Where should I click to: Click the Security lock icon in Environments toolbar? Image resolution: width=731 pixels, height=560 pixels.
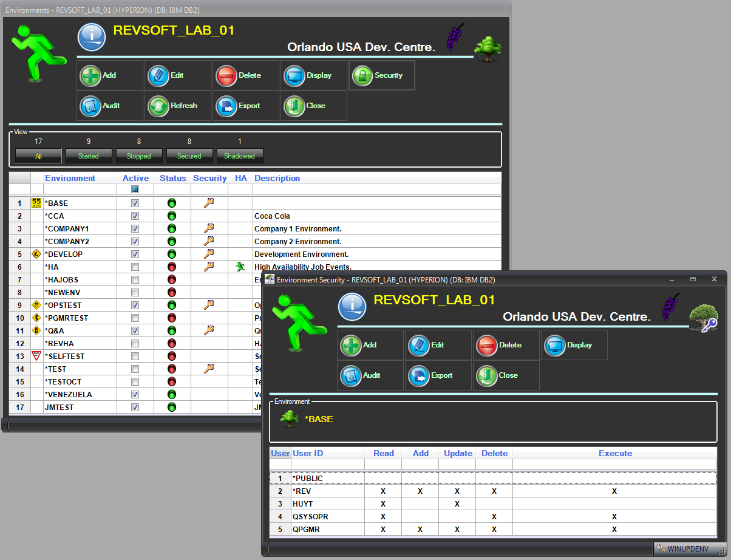[x=362, y=76]
